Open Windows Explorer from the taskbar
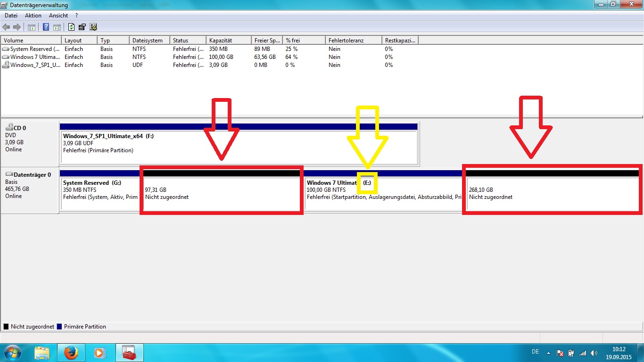644x362 pixels. 42,353
